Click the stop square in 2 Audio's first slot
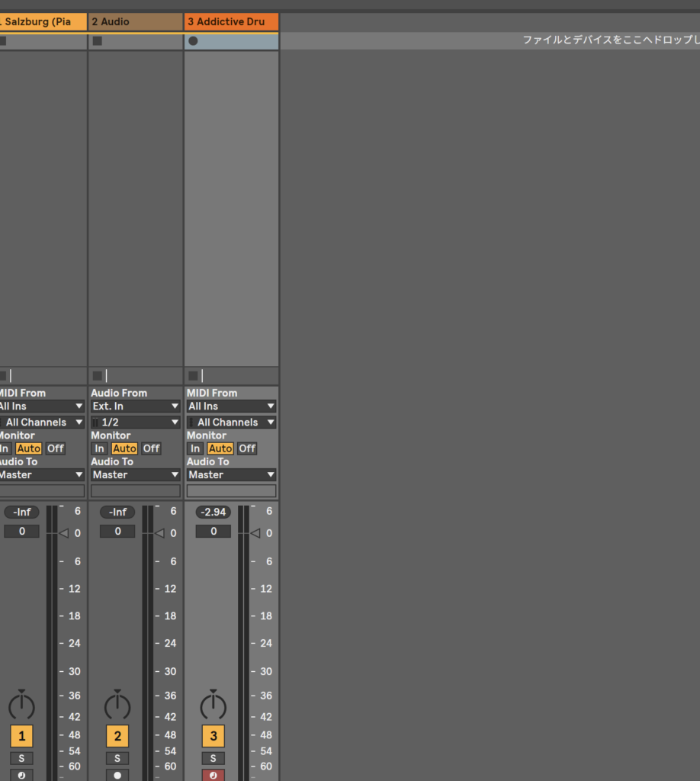The image size is (700, 781). (97, 41)
